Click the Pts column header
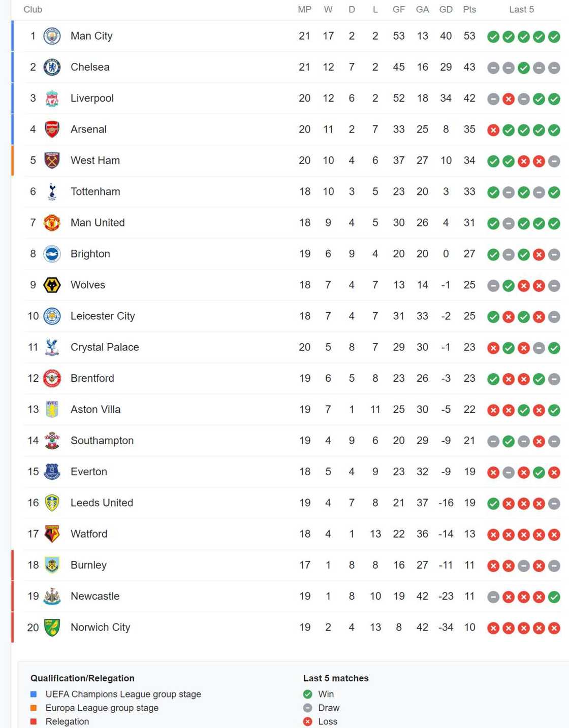Image resolution: width=569 pixels, height=728 pixels. [469, 10]
